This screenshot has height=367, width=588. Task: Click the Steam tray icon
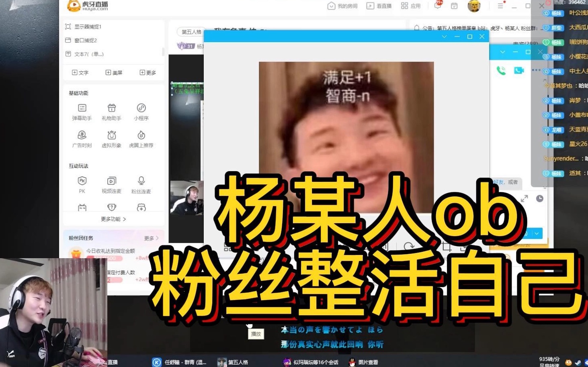(x=578, y=363)
